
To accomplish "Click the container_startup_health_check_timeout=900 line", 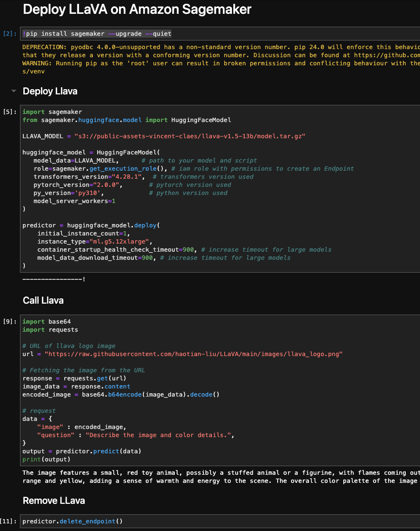I will pos(184,250).
